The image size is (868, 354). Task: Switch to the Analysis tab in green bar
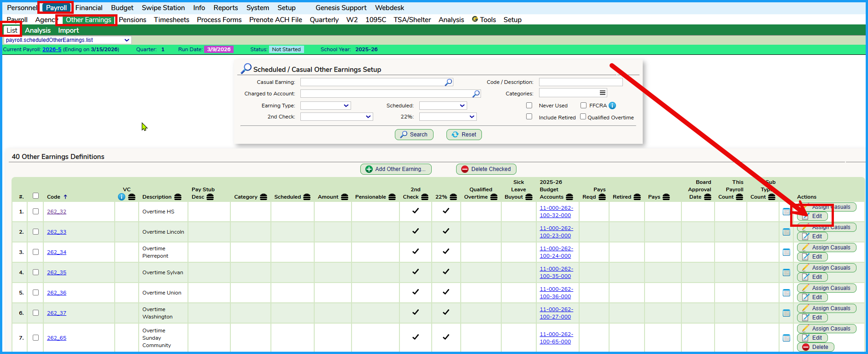click(x=38, y=30)
